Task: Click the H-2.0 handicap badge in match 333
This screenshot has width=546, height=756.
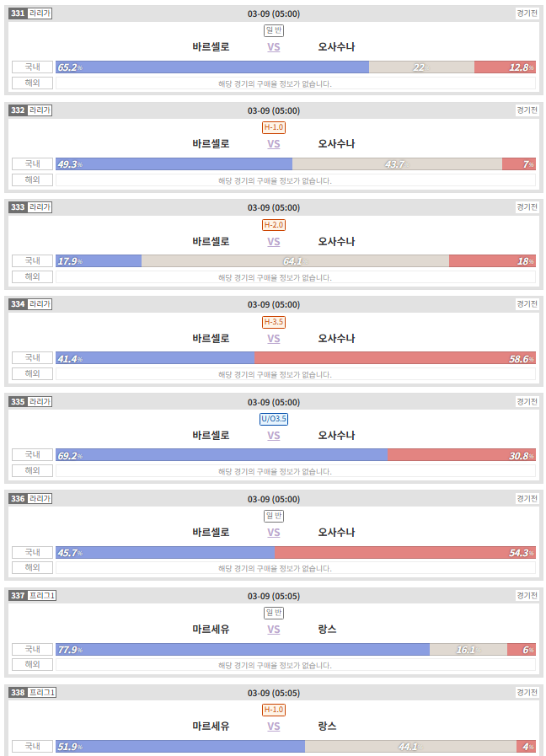Action: tap(274, 225)
